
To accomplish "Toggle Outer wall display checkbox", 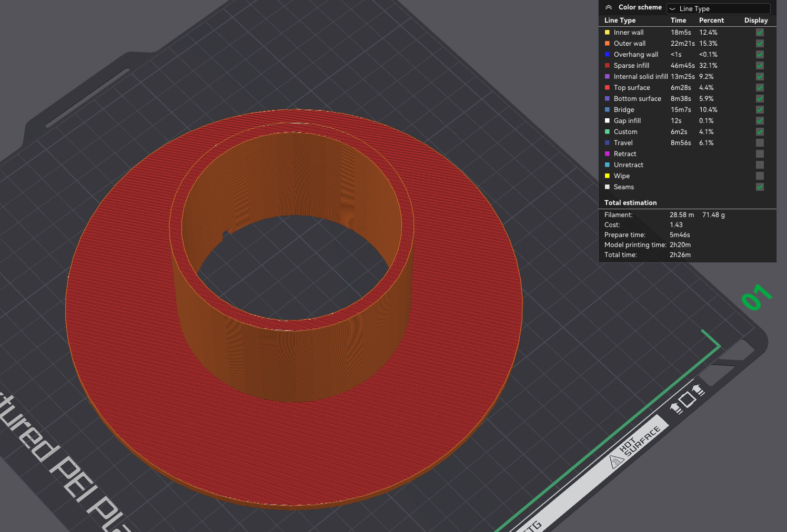I will click(760, 43).
